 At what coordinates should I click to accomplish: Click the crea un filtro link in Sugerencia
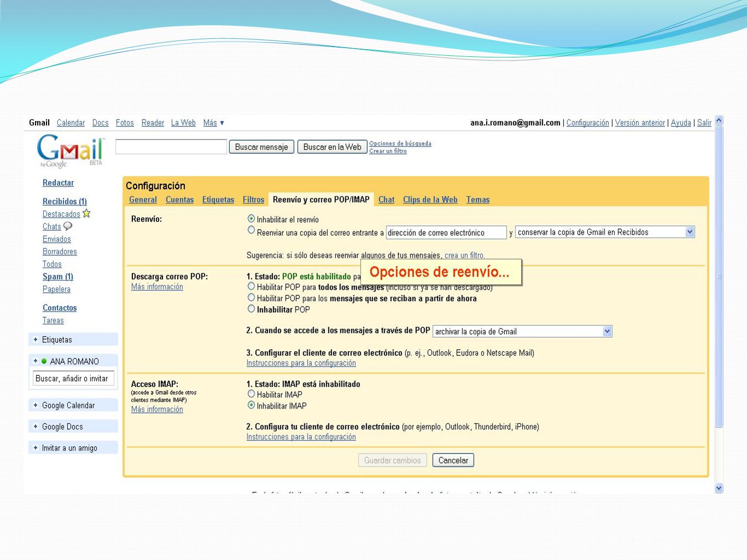tap(464, 255)
